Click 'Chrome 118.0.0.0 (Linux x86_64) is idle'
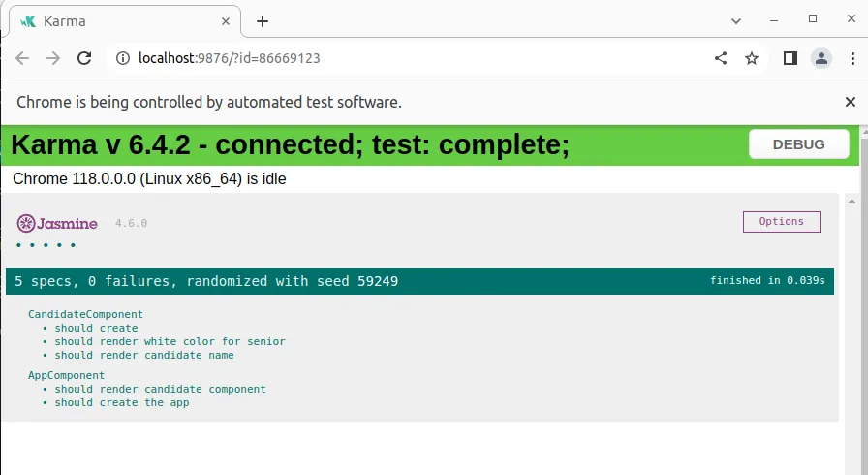The image size is (868, 475). [149, 178]
